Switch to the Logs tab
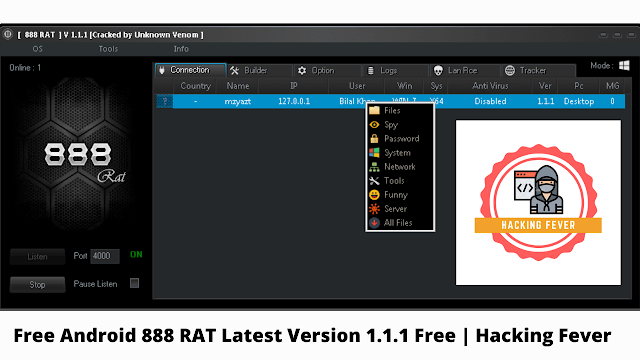Screen dimensions: 640x360 [x=395, y=70]
